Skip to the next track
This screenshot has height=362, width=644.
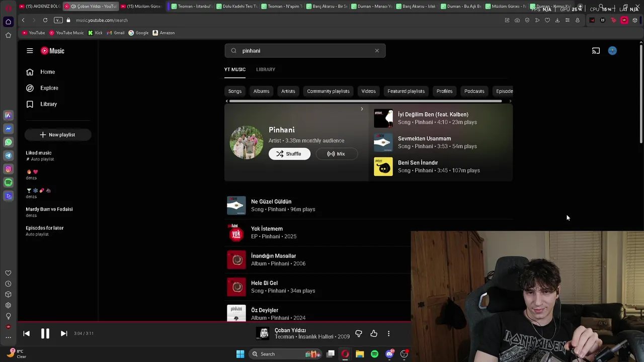[x=64, y=333]
